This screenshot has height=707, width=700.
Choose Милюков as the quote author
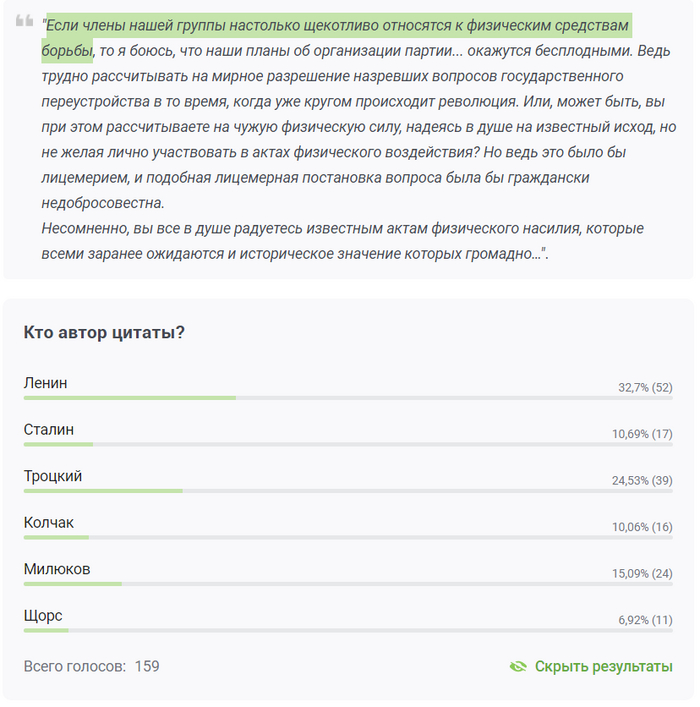(57, 569)
